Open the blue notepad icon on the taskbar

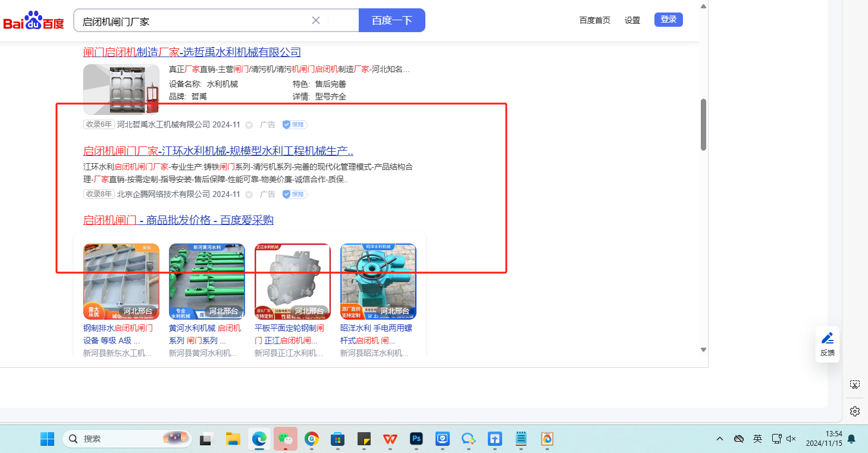[521, 439]
